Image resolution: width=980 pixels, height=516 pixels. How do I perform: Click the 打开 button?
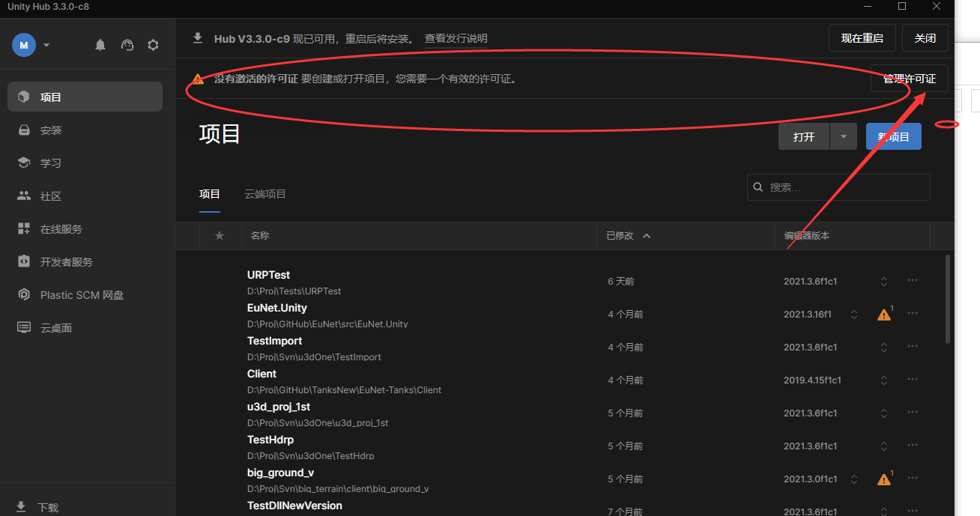pyautogui.click(x=804, y=137)
